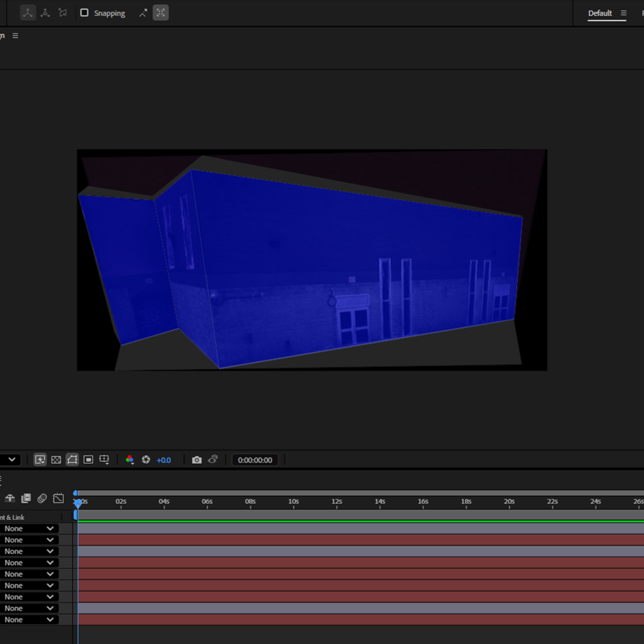Image resolution: width=644 pixels, height=644 pixels.
Task: Toggle mask and shape path visibility
Action: pyautogui.click(x=72, y=459)
